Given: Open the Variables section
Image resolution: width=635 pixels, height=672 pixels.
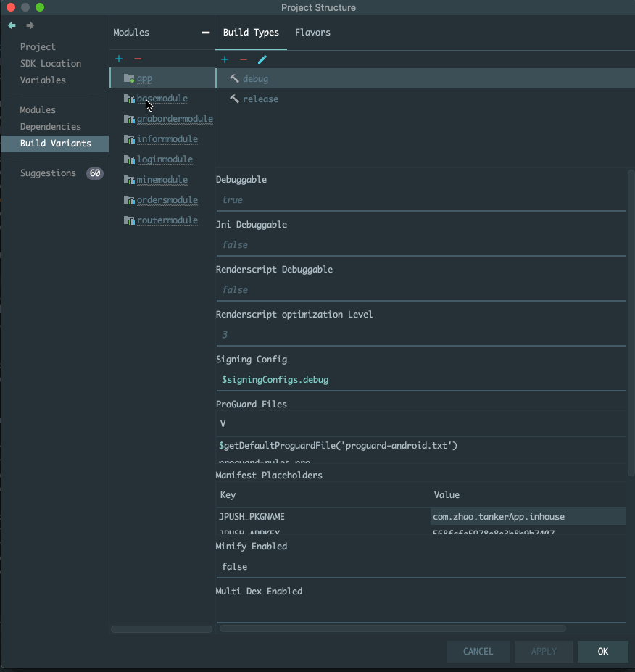Looking at the screenshot, I should click(x=43, y=80).
